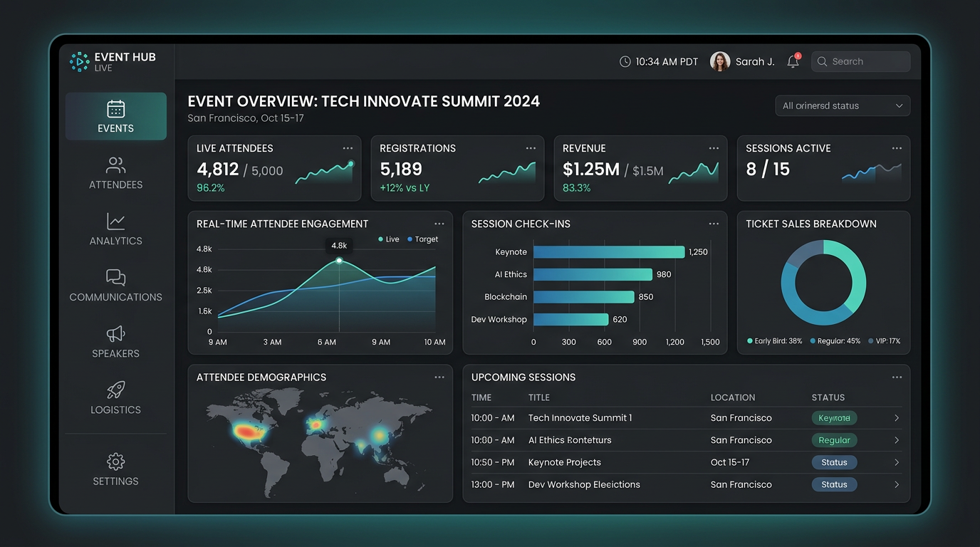The width and height of the screenshot is (980, 547).
Task: Click the Keynote check-ins bar
Action: [609, 252]
